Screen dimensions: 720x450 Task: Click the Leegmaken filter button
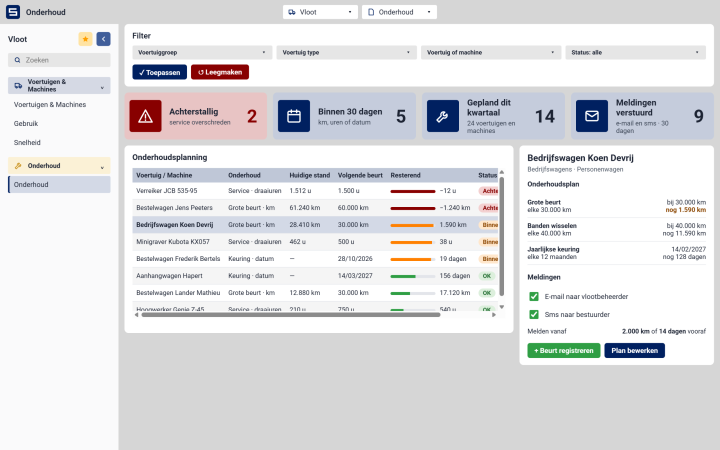pos(220,72)
